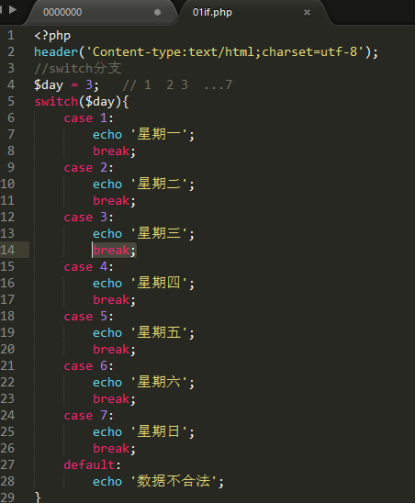This screenshot has height=504, width=416.
Task: Click the '<?php' opening tag
Action: click(x=52, y=36)
